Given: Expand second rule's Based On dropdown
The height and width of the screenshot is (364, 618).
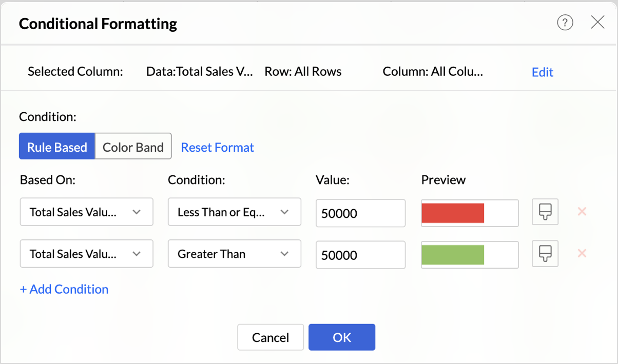Looking at the screenshot, I should coord(86,254).
